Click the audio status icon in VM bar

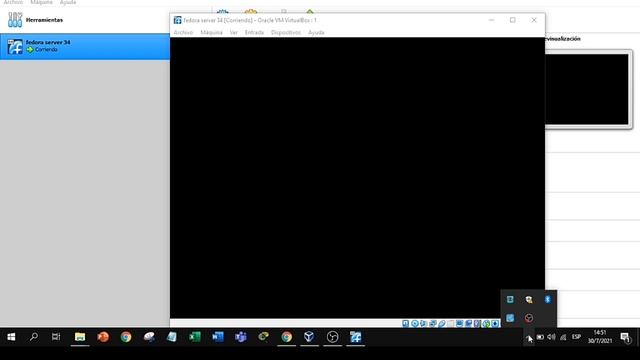tap(424, 324)
